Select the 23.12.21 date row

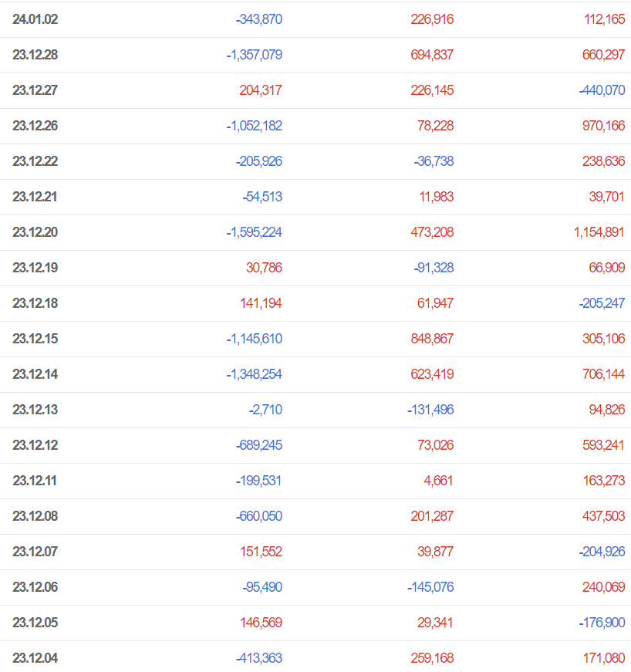315,197
